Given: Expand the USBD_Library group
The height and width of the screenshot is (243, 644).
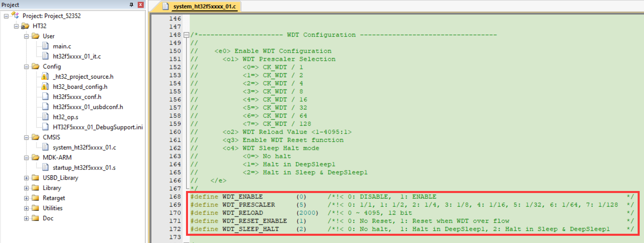Looking at the screenshot, I should coord(27,178).
